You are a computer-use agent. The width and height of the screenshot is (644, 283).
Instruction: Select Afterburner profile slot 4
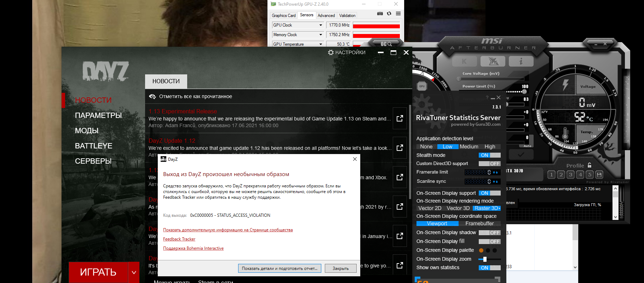point(580,175)
